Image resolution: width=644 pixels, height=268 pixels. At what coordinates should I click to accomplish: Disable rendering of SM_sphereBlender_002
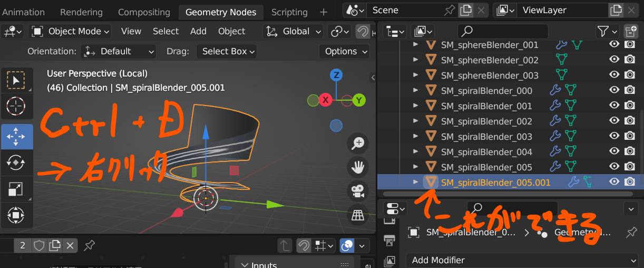pos(629,60)
